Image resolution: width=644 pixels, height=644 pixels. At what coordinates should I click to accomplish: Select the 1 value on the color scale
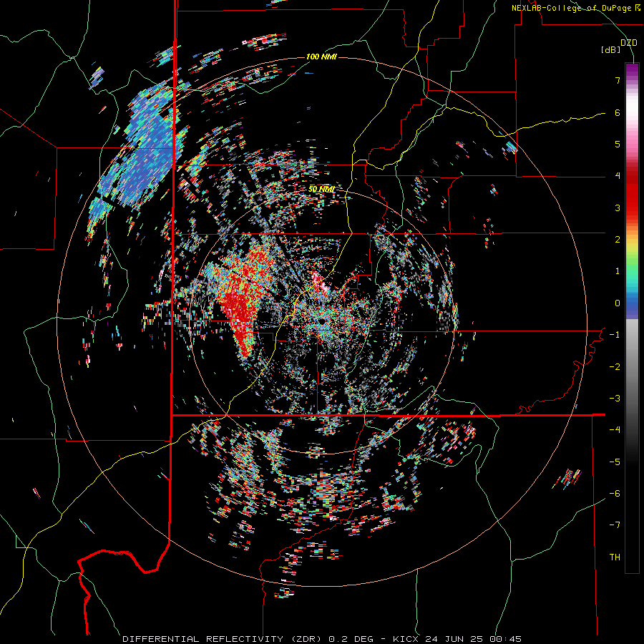(618, 271)
